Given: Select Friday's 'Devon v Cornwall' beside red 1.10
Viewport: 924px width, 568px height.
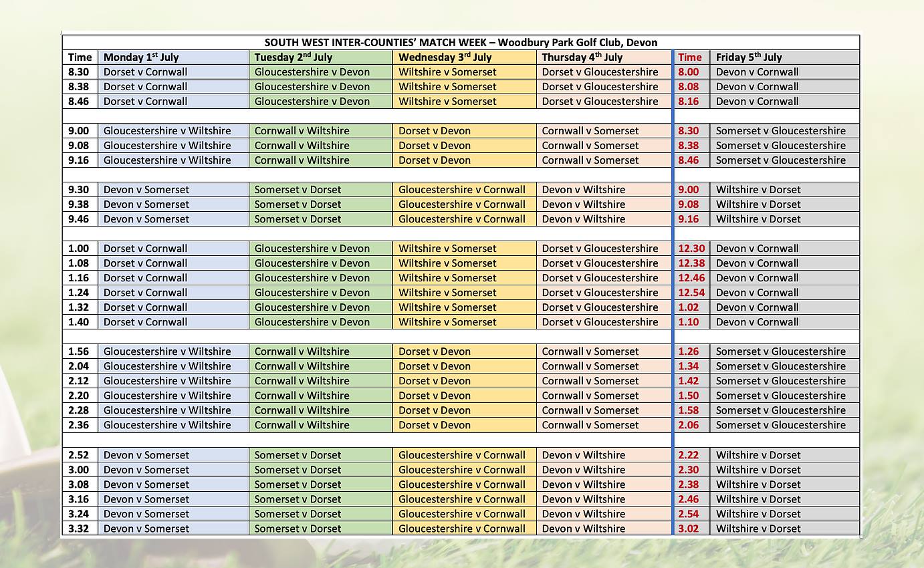Looking at the screenshot, I should pos(785,321).
